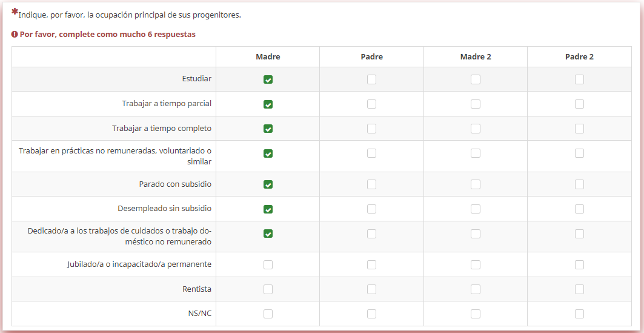Check Estudiar under Madre 2
The height and width of the screenshot is (333, 644).
coord(475,79)
